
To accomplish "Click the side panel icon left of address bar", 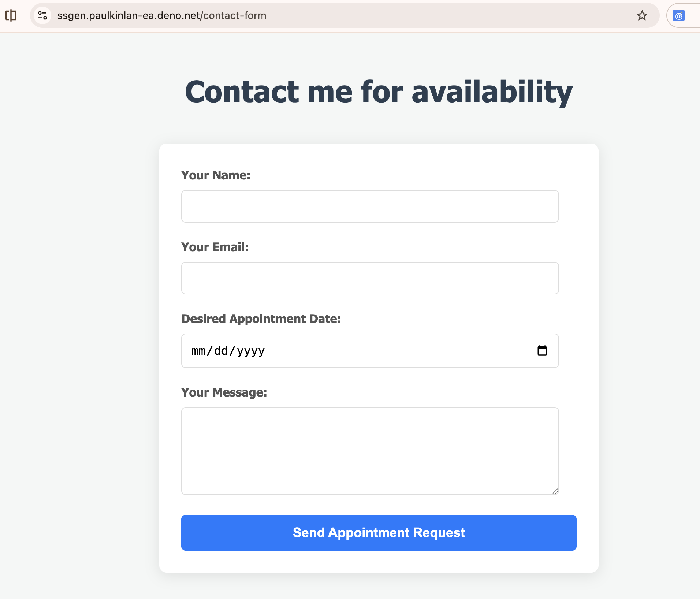I will 11,15.
